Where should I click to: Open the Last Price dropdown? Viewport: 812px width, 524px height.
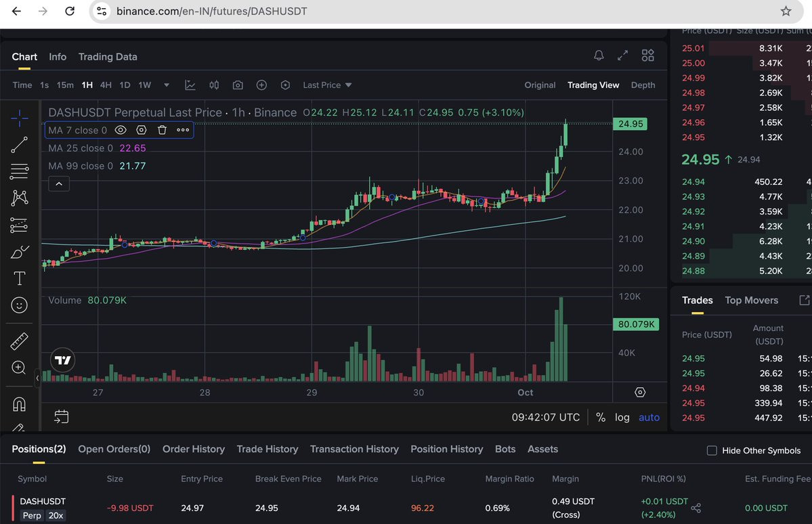coord(327,85)
